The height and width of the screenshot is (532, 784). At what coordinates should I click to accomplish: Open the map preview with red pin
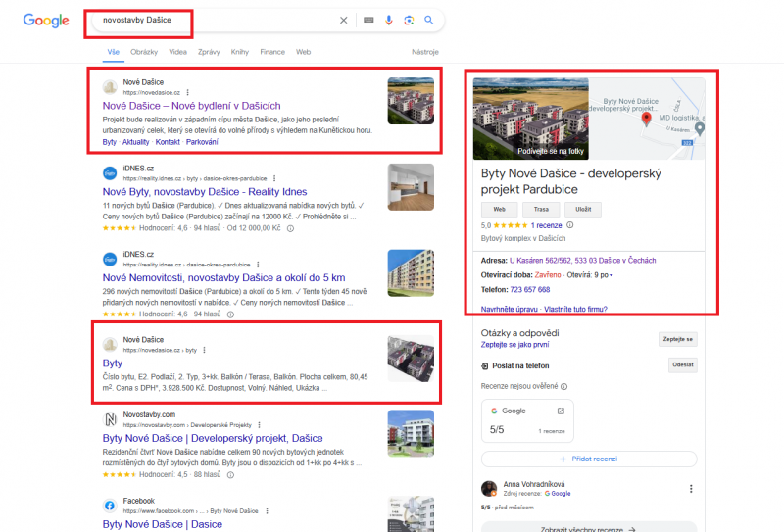[647, 119]
